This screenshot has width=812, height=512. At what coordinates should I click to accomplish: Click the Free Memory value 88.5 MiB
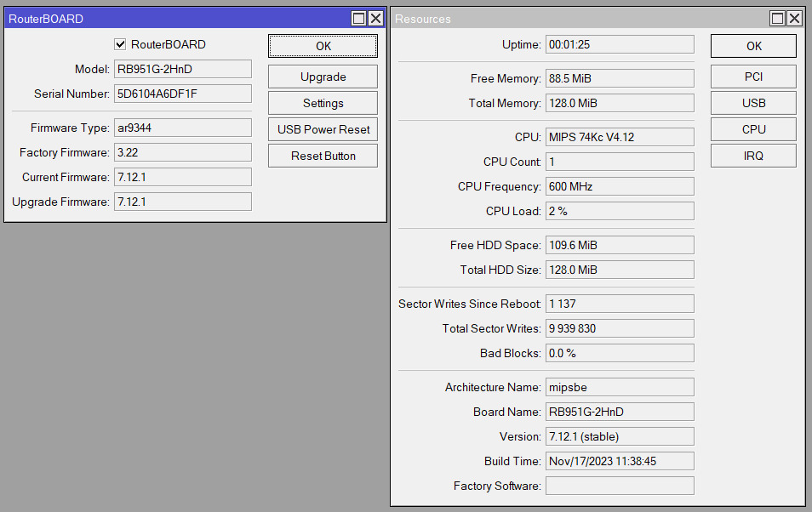click(620, 79)
